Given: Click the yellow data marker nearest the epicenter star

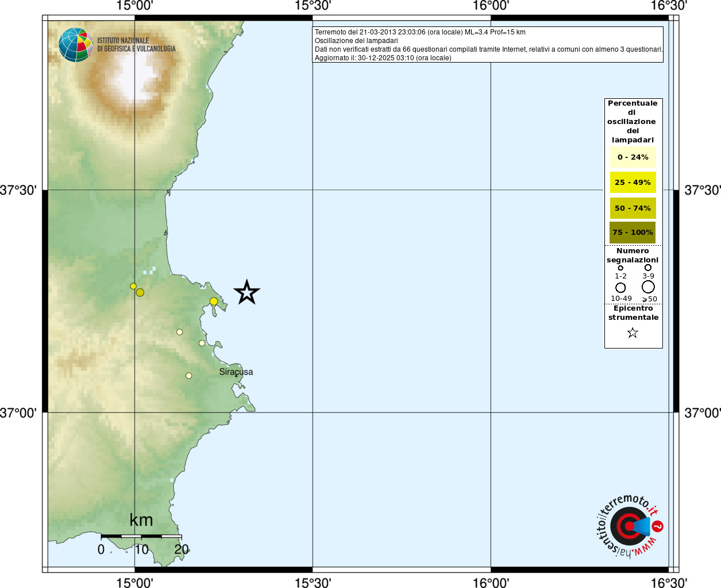Looking at the screenshot, I should click(x=214, y=301).
